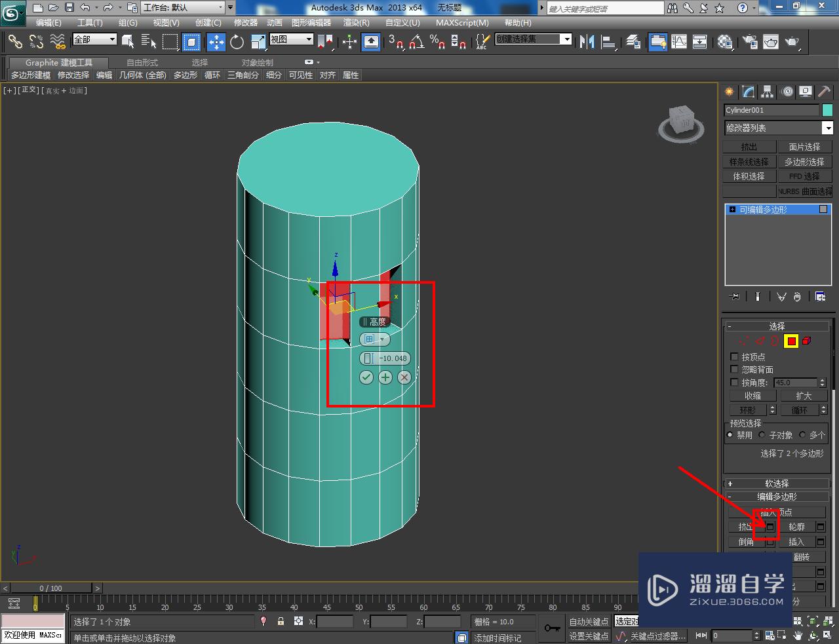The height and width of the screenshot is (644, 839).
Task: Click the 扩大 selection button
Action: (804, 396)
